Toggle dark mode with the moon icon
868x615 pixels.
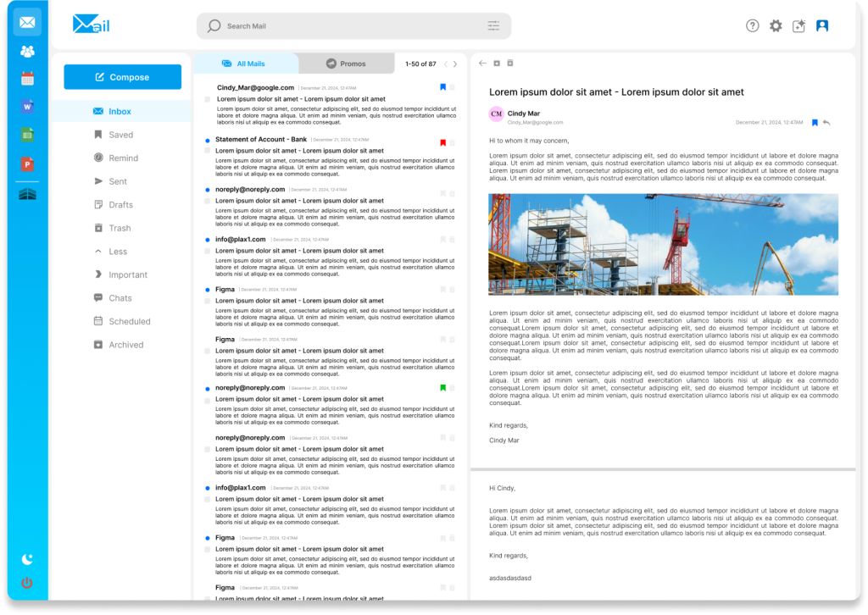click(27, 558)
